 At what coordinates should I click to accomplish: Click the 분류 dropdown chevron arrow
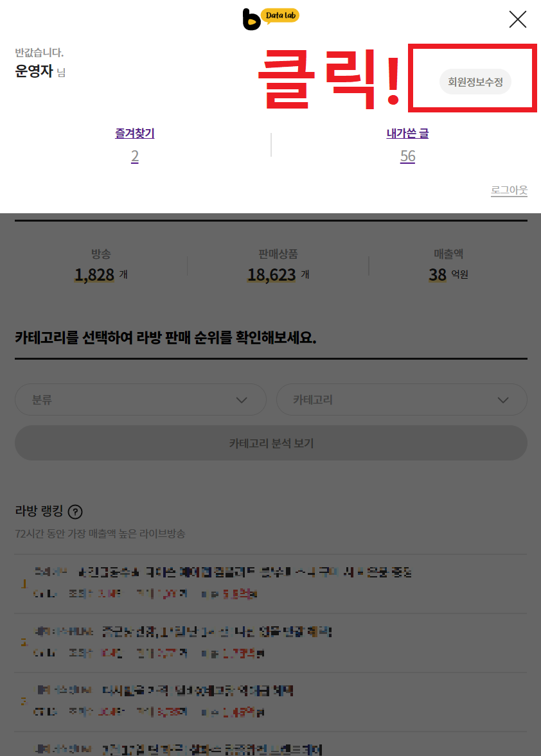pos(242,400)
